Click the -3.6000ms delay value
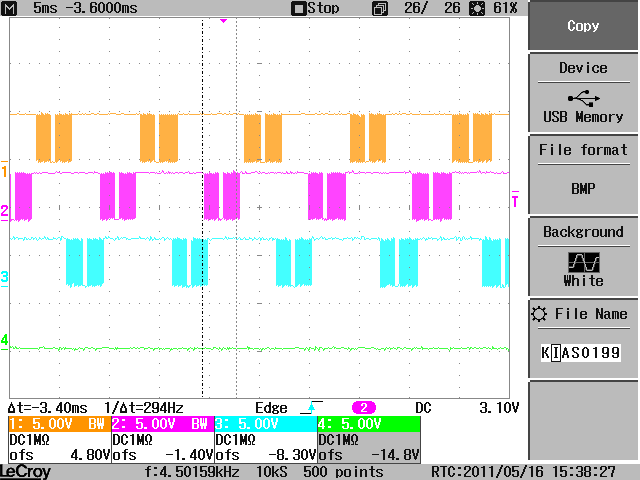The height and width of the screenshot is (480, 640). tap(101, 8)
